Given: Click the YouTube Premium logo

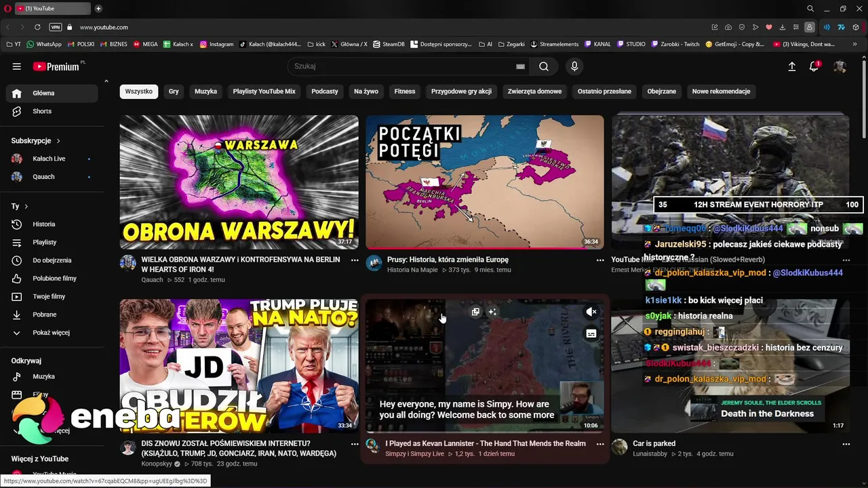Looking at the screenshot, I should 56,66.
